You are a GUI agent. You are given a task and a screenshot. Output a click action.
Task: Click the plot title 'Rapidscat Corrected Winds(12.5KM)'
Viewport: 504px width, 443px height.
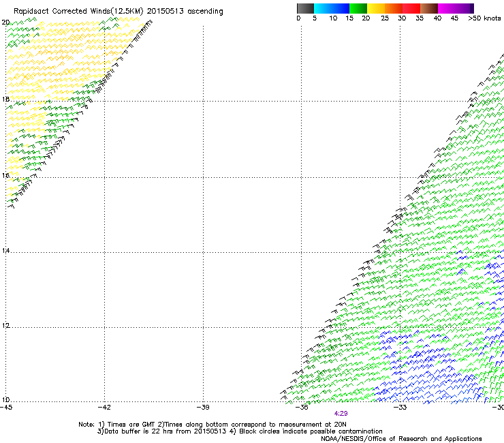[x=78, y=12]
